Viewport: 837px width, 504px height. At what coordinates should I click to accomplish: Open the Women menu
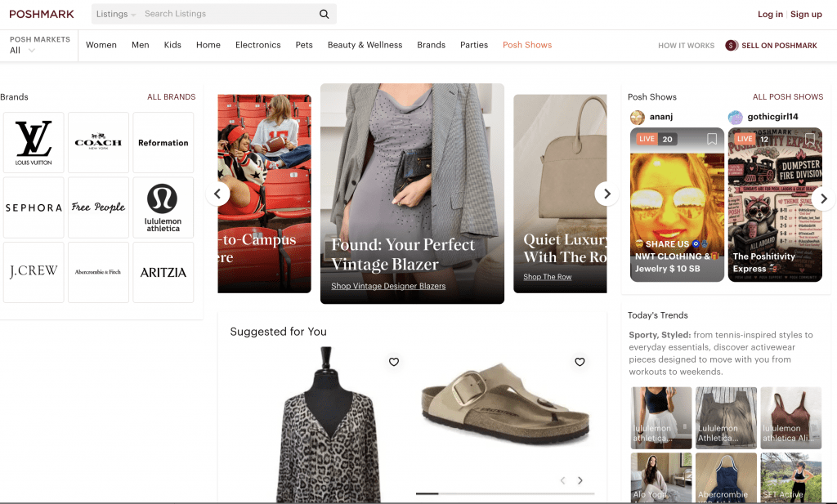tap(101, 45)
